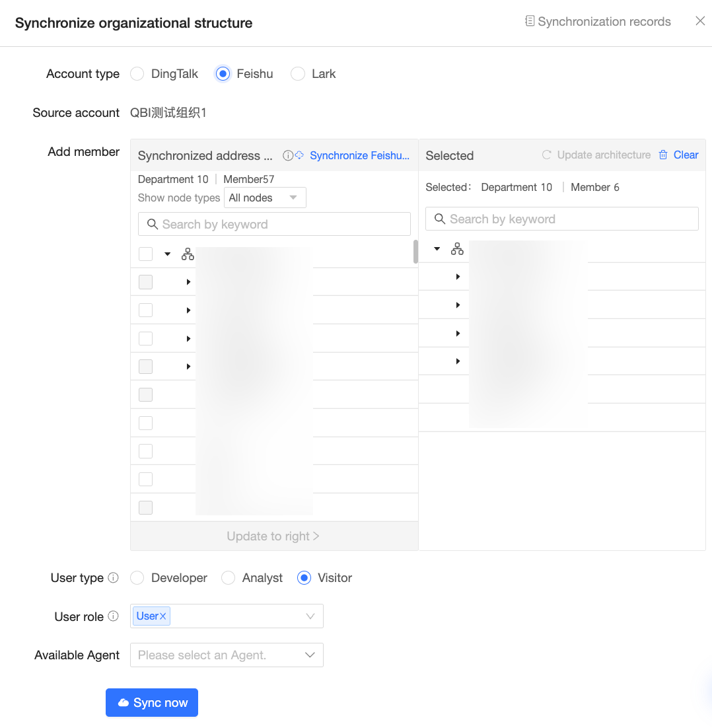Open the All nodes dropdown

click(x=265, y=198)
